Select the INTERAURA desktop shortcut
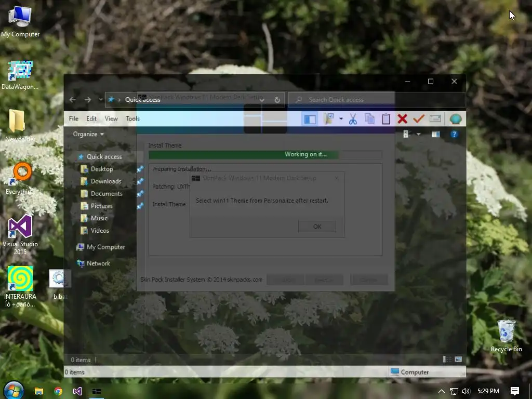 20,287
